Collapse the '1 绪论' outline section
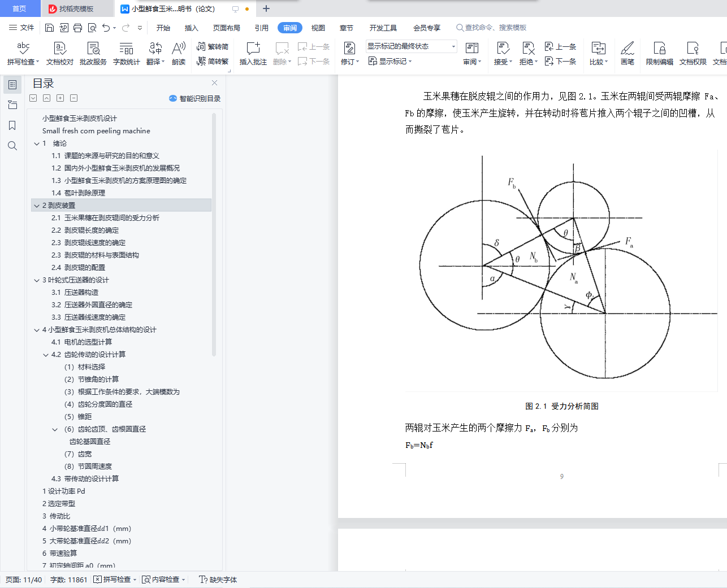This screenshot has height=588, width=727. tap(37, 143)
